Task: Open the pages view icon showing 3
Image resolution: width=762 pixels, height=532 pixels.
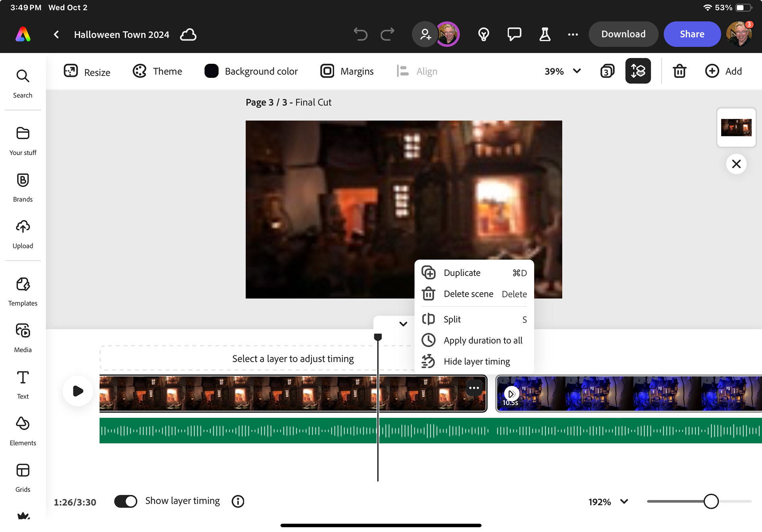Action: point(607,71)
